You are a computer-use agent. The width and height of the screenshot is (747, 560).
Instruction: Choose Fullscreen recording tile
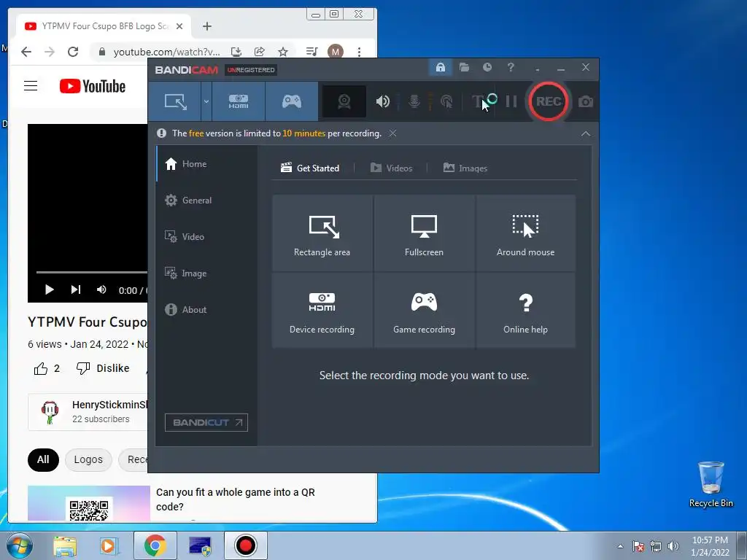[x=424, y=233]
